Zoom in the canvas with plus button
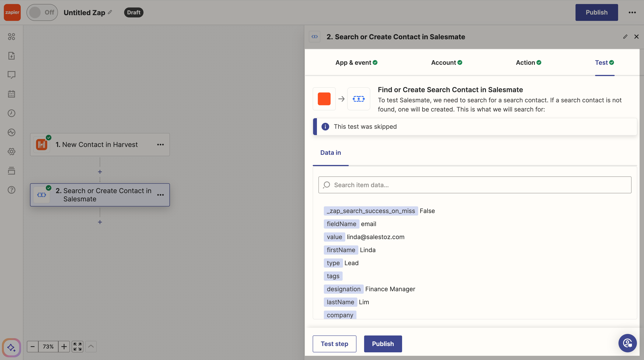This screenshot has height=360, width=644. [64, 347]
